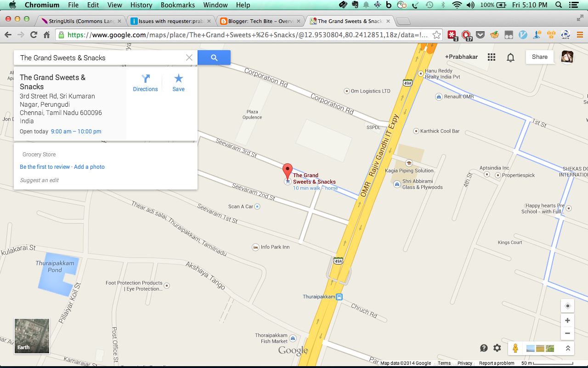This screenshot has width=588, height=368.
Task: Select the Om Logistics LTD marker
Action: click(x=347, y=91)
